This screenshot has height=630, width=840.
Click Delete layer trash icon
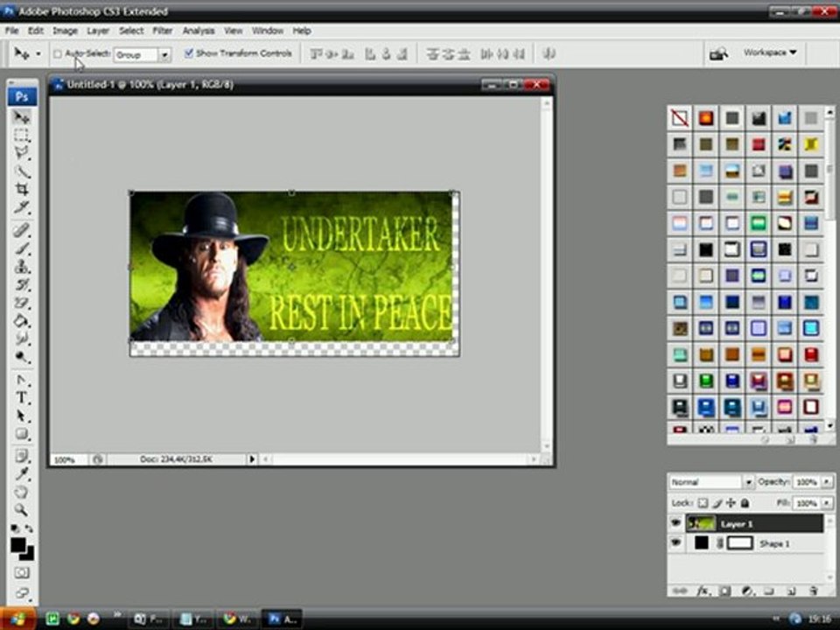pyautogui.click(x=813, y=591)
